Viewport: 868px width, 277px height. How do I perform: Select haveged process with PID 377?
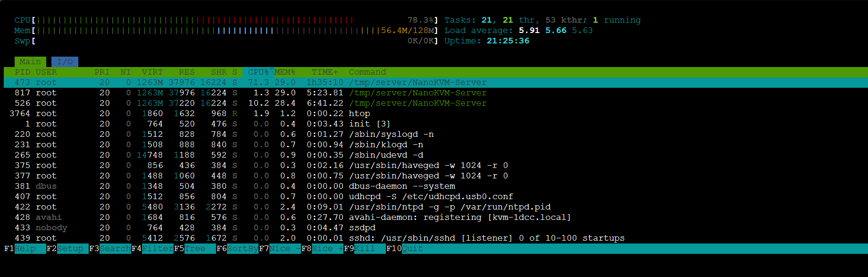click(x=436, y=176)
